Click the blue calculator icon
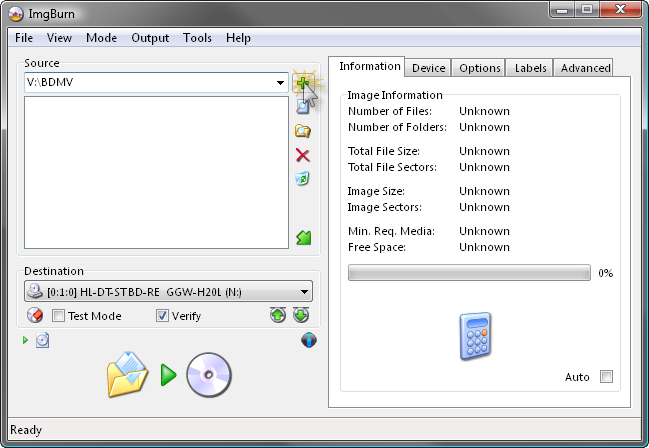 point(476,336)
